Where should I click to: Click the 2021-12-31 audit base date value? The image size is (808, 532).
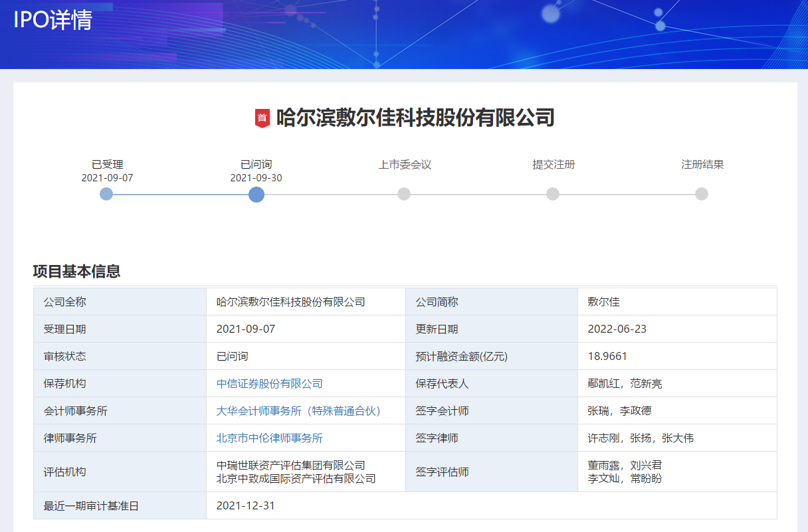tap(246, 506)
